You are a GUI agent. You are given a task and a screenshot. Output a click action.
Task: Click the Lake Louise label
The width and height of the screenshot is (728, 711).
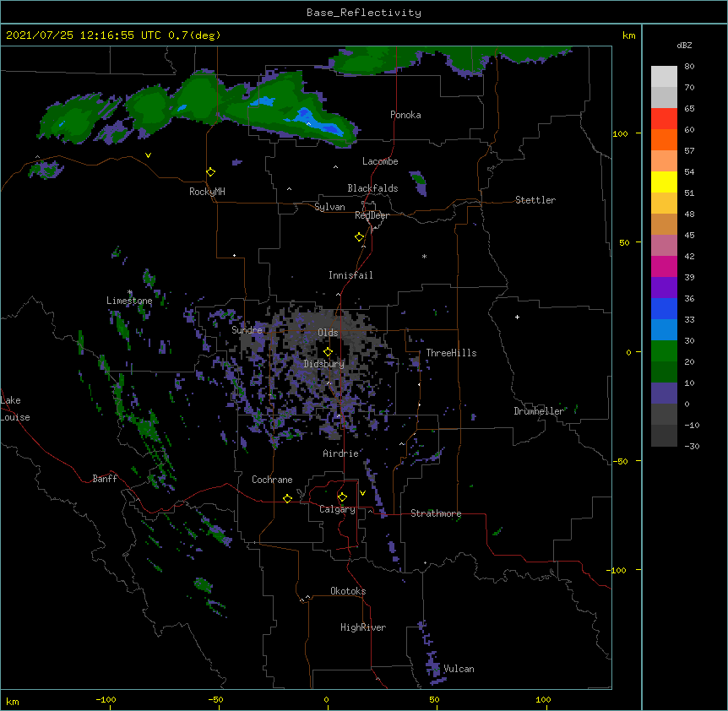click(x=15, y=409)
